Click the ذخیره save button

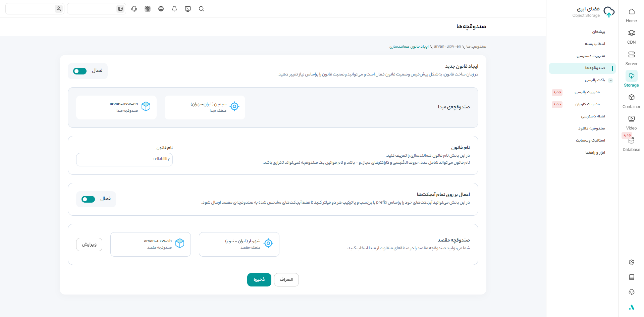tap(259, 280)
